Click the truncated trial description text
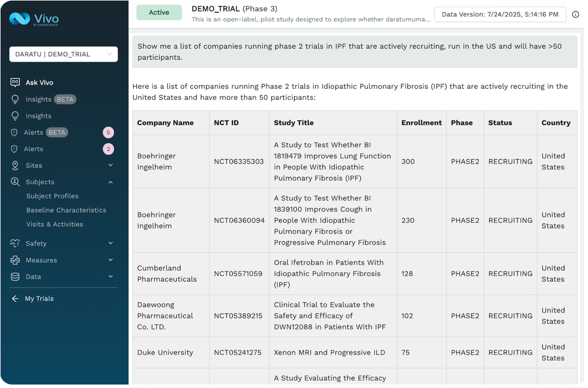This screenshot has height=388, width=588. click(x=311, y=19)
